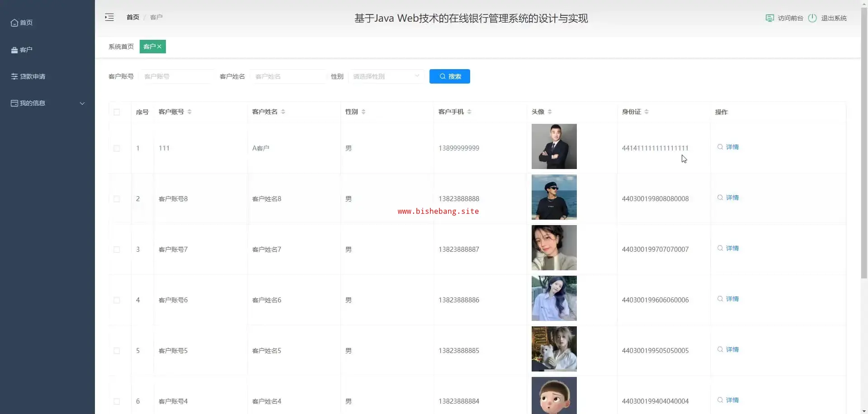Click the 退出系统 power icon
This screenshot has height=414, width=868.
pos(812,18)
